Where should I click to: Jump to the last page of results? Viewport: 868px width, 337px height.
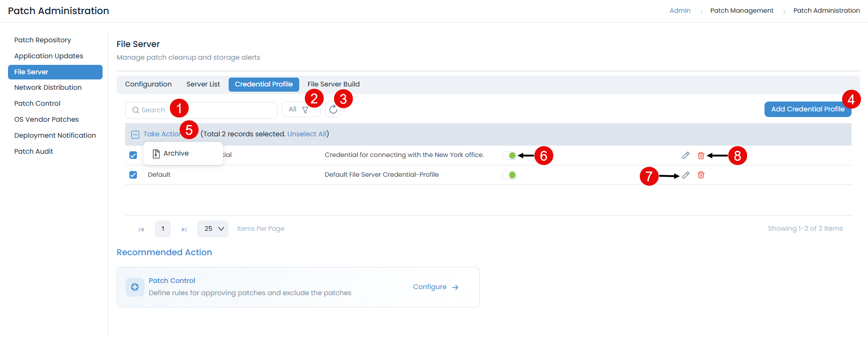[x=184, y=229]
